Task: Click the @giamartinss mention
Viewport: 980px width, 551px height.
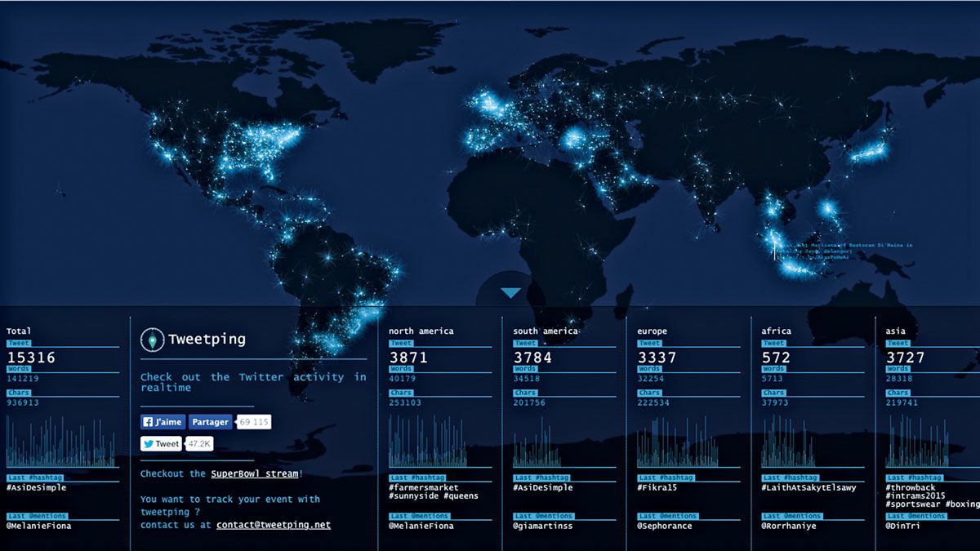Action: tap(543, 526)
